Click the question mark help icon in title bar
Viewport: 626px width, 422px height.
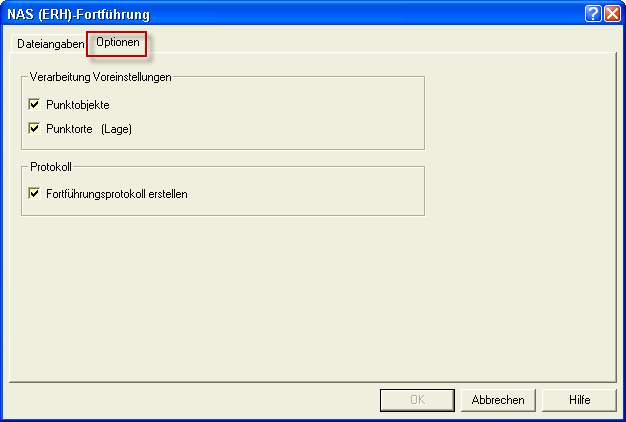[x=593, y=14]
